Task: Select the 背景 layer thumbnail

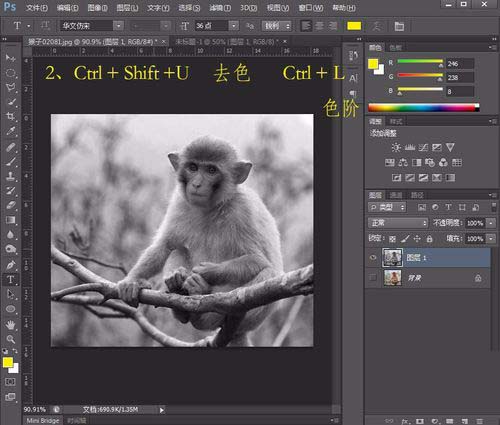Action: point(392,278)
